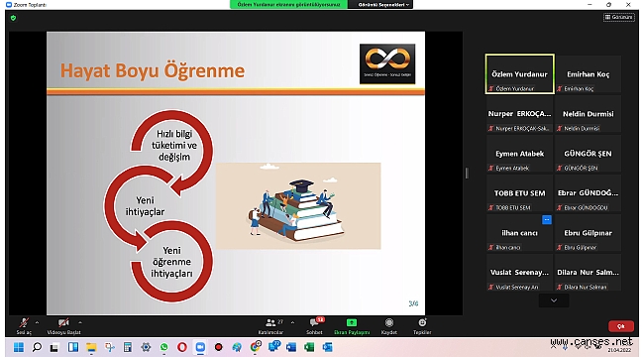644x357 pixels.
Task: Expand audio options arrow beside Sesi aç
Action: (37, 322)
